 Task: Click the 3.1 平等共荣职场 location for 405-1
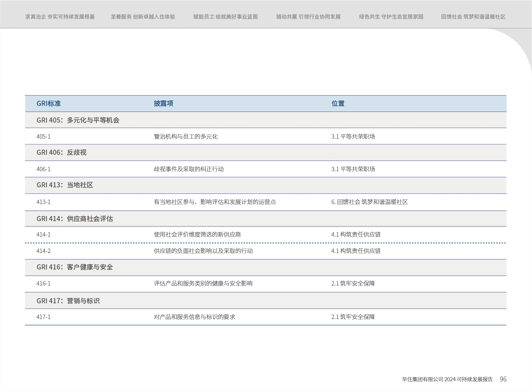pyautogui.click(x=353, y=136)
